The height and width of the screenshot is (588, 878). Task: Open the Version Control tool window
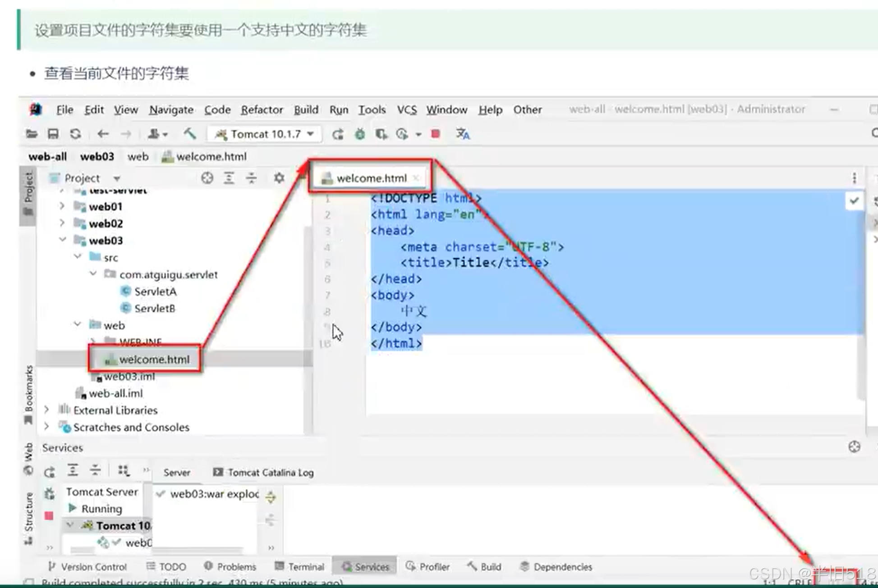pos(88,566)
